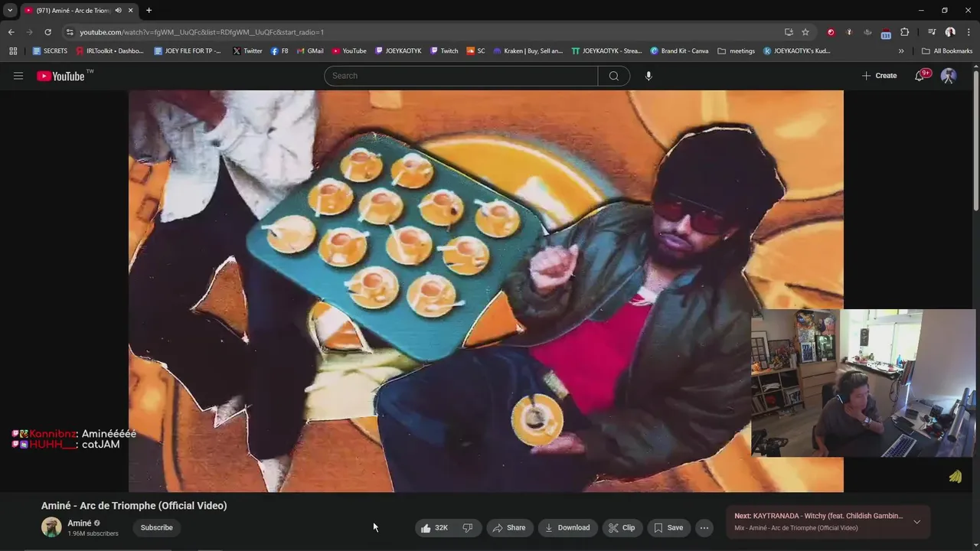Open the IRLToolkit Dashboard bookmark

click(109, 51)
